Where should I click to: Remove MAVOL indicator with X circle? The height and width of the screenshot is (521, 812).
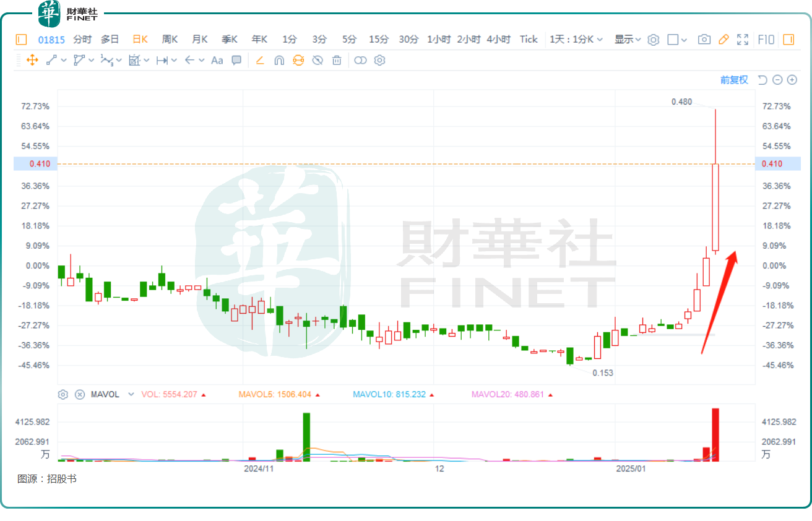tap(80, 394)
